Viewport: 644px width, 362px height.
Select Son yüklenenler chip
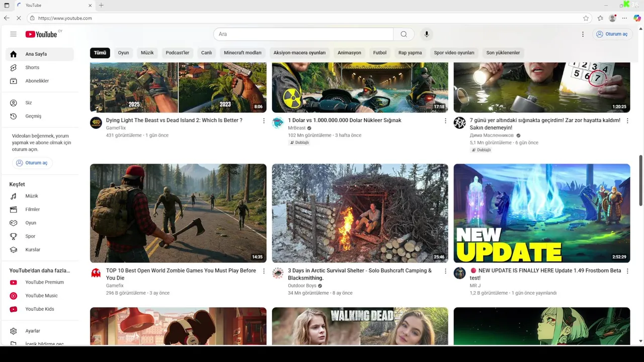503,53
